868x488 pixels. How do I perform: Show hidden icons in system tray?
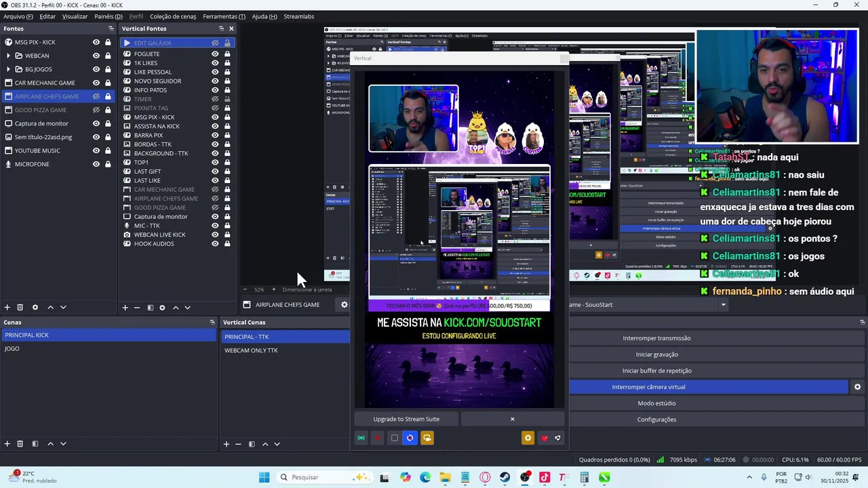tap(749, 477)
